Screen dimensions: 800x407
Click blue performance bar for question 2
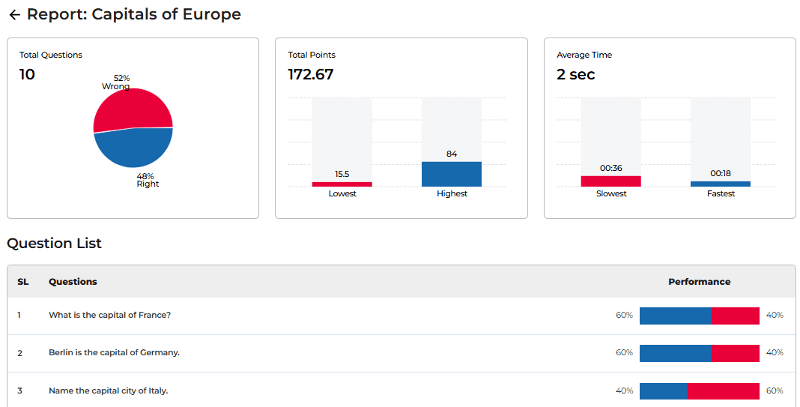(675, 352)
